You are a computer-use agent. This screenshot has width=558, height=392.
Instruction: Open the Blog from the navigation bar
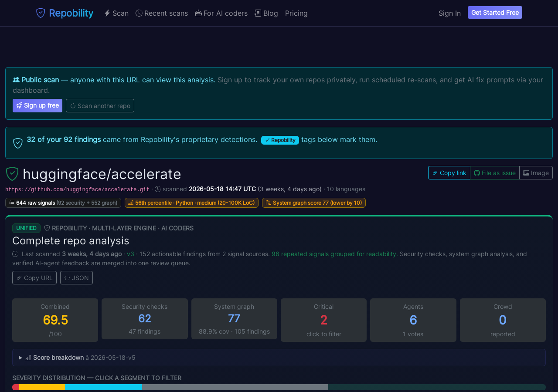(x=266, y=13)
